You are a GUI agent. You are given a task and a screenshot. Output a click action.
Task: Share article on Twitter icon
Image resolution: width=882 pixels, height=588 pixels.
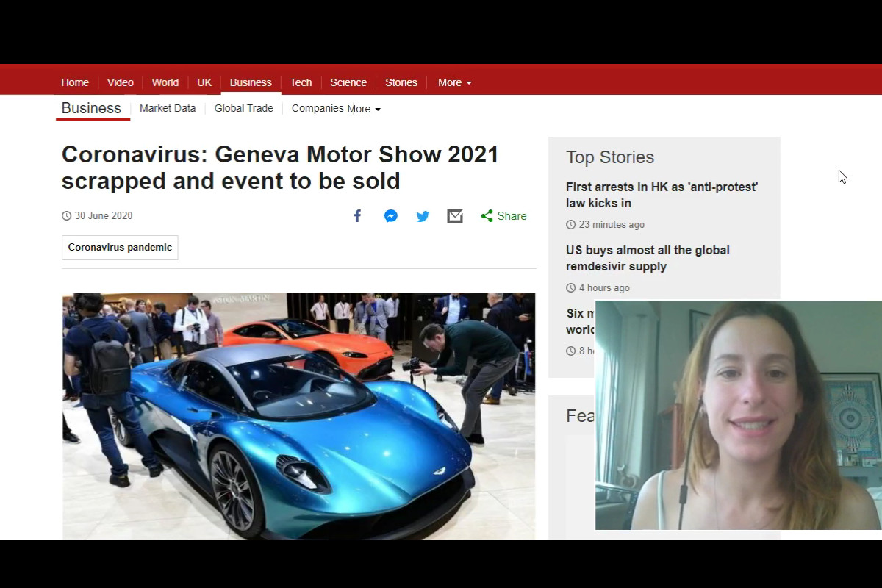pos(423,216)
